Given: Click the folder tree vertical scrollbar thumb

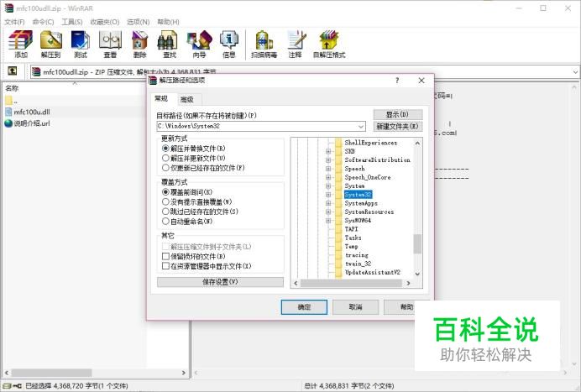Looking at the screenshot, I should [x=417, y=243].
